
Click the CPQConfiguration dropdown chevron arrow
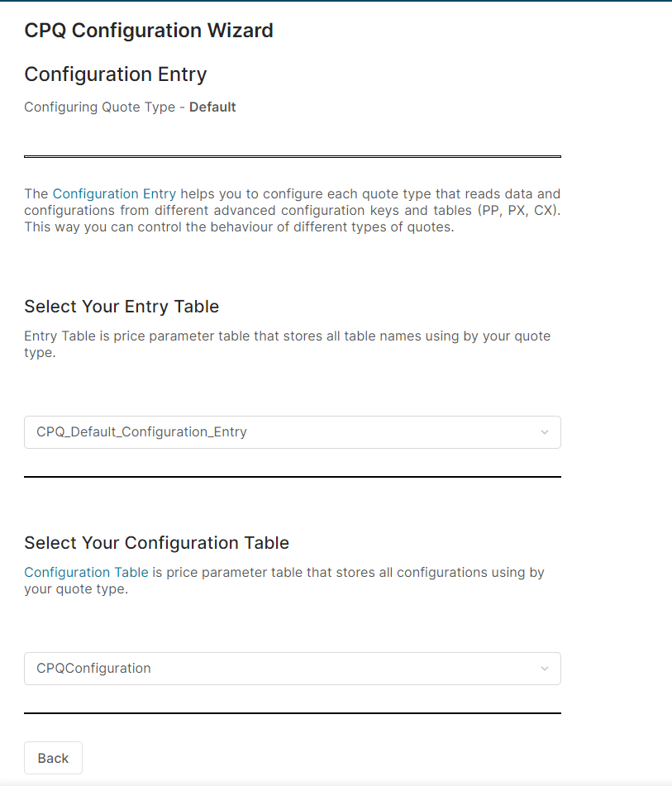[544, 669]
